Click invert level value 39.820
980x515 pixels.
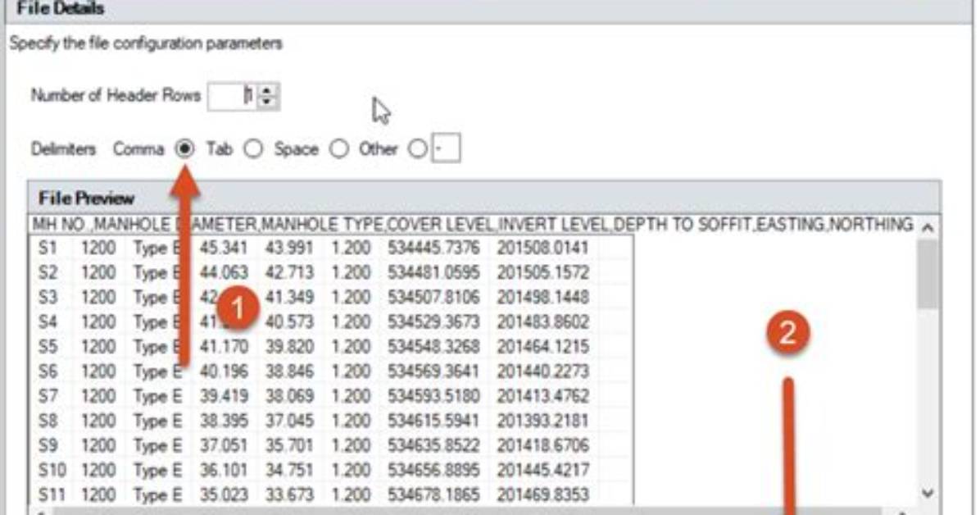289,347
